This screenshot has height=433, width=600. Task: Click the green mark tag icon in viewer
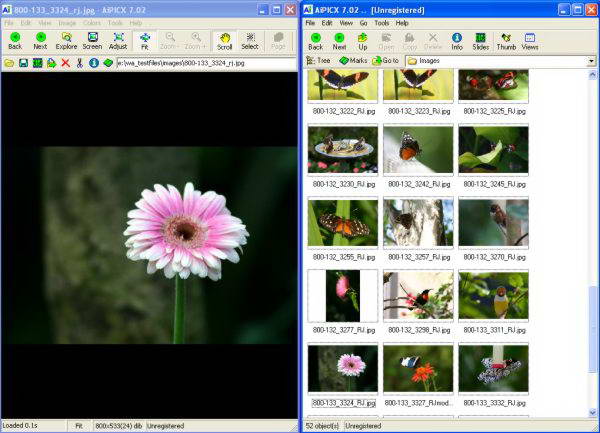click(x=108, y=63)
